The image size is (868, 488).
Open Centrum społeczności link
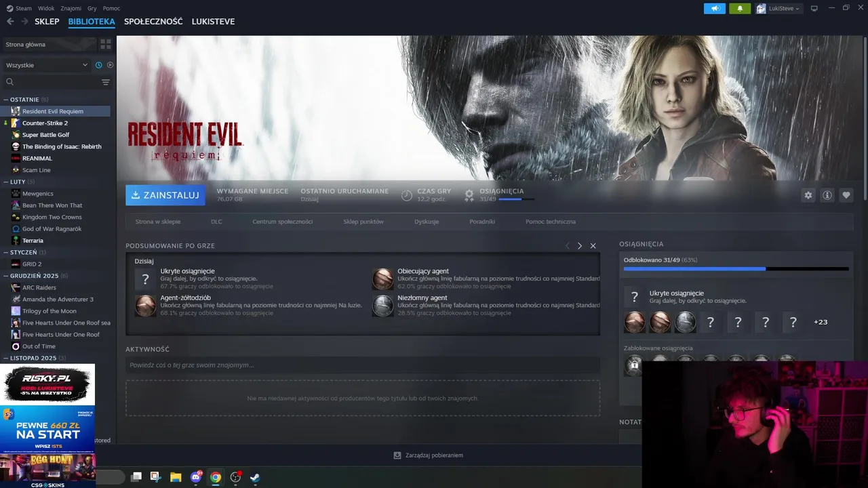coord(282,222)
